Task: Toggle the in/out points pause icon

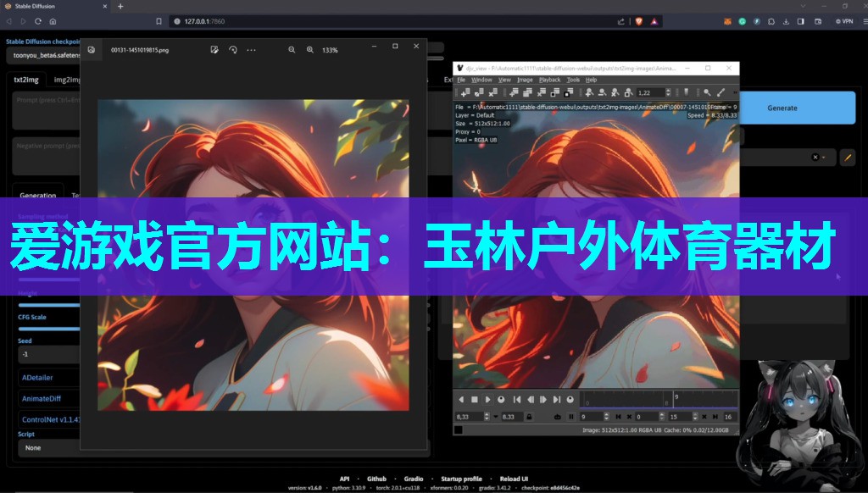Action: click(x=570, y=417)
